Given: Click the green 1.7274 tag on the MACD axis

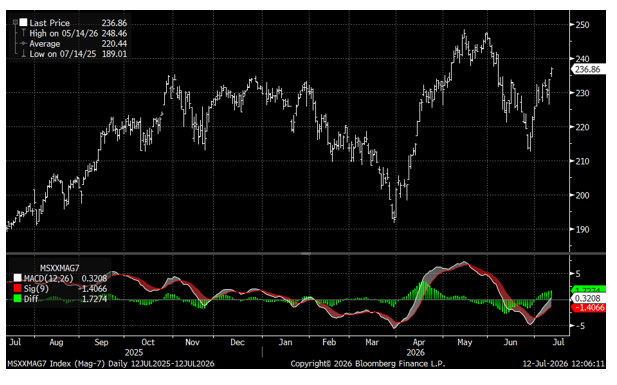Looking at the screenshot, I should point(588,289).
